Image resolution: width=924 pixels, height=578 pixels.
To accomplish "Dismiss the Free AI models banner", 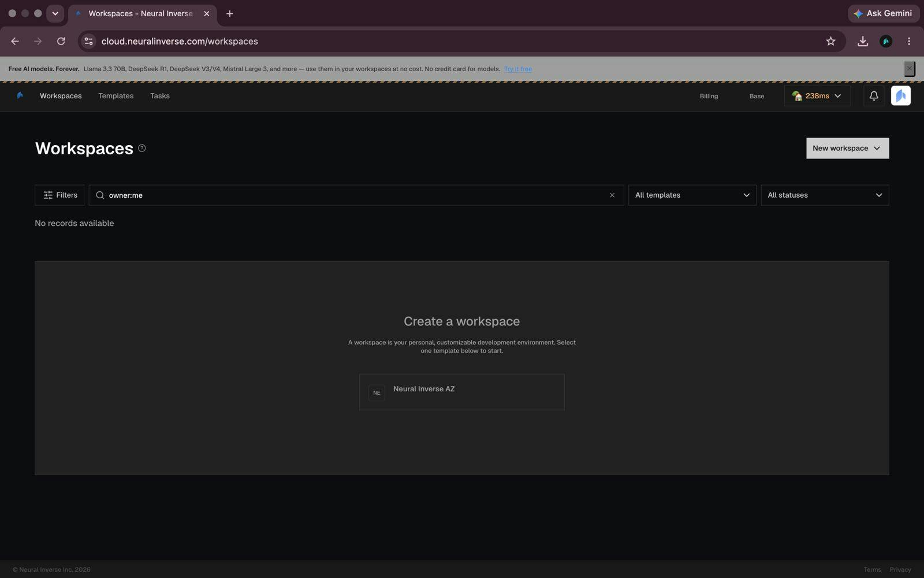I will [x=909, y=69].
